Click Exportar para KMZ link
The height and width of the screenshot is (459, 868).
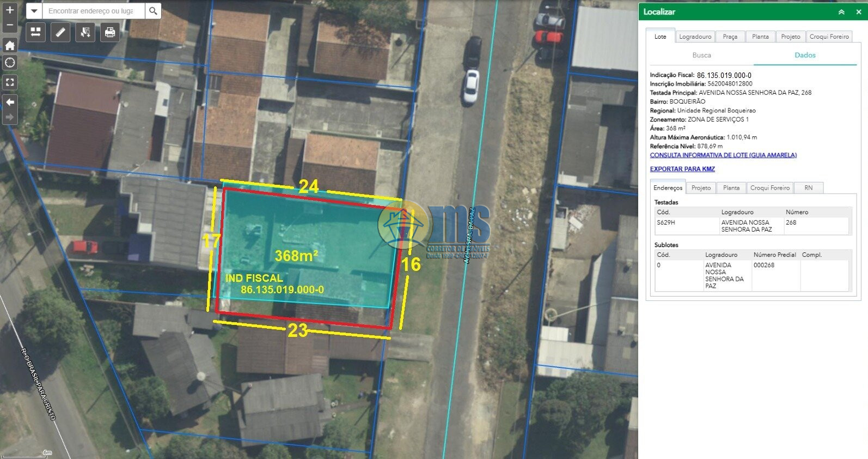pos(682,169)
